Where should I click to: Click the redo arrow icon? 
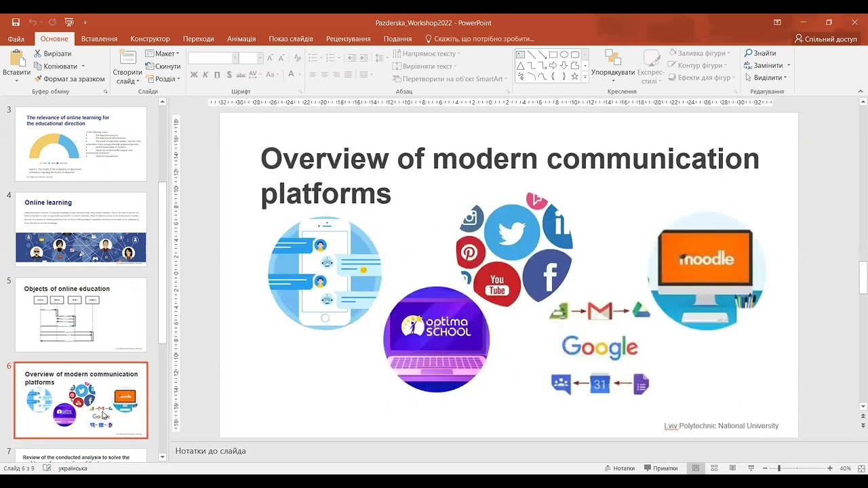[x=52, y=22]
